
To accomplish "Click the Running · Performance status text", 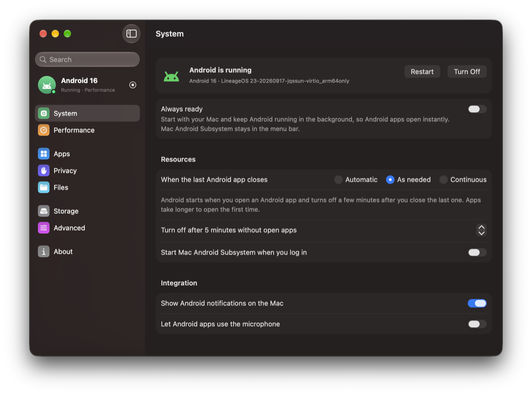I will [x=88, y=90].
